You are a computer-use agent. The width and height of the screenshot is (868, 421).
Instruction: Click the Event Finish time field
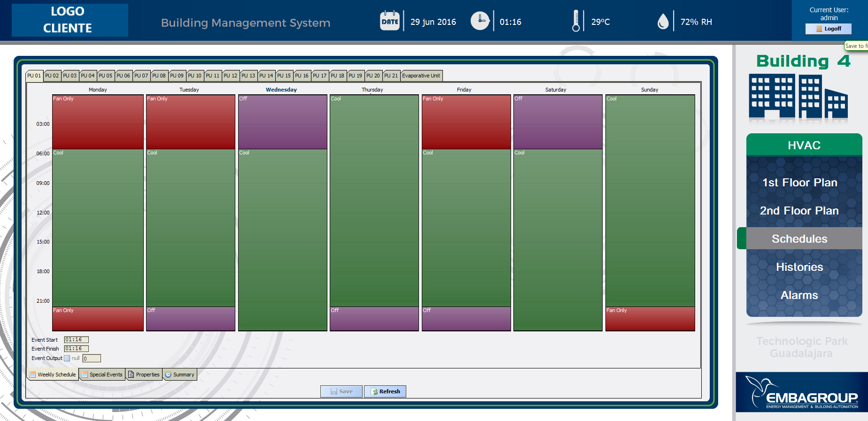(x=77, y=349)
